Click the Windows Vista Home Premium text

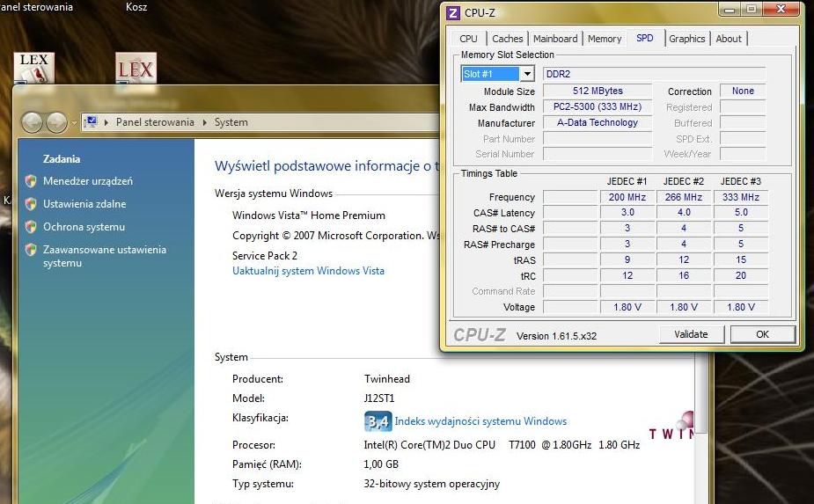point(309,215)
